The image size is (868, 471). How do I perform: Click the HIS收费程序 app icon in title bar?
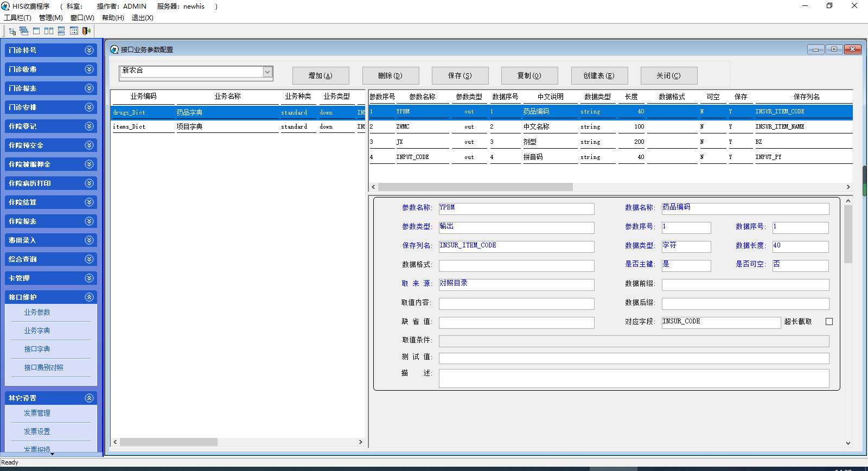coord(5,6)
